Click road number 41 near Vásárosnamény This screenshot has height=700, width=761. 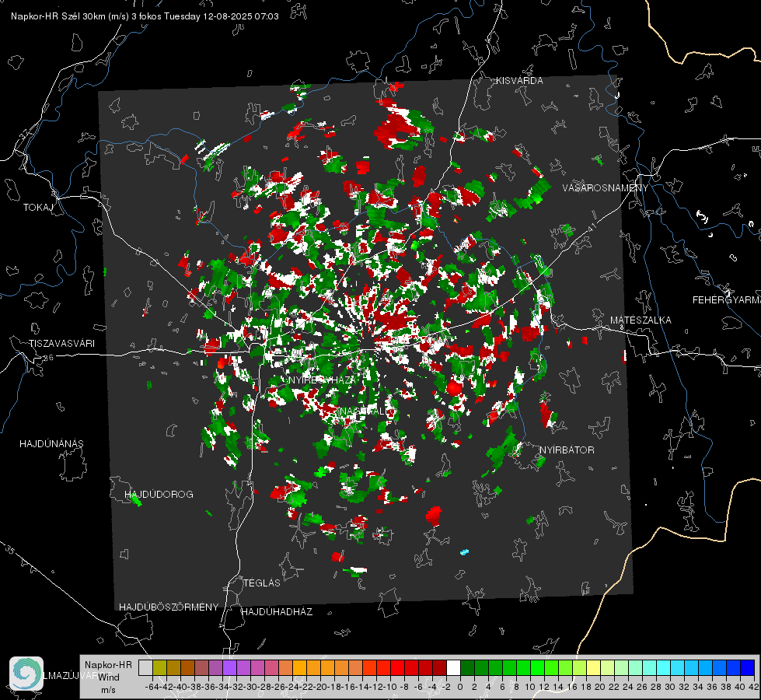[x=592, y=227]
